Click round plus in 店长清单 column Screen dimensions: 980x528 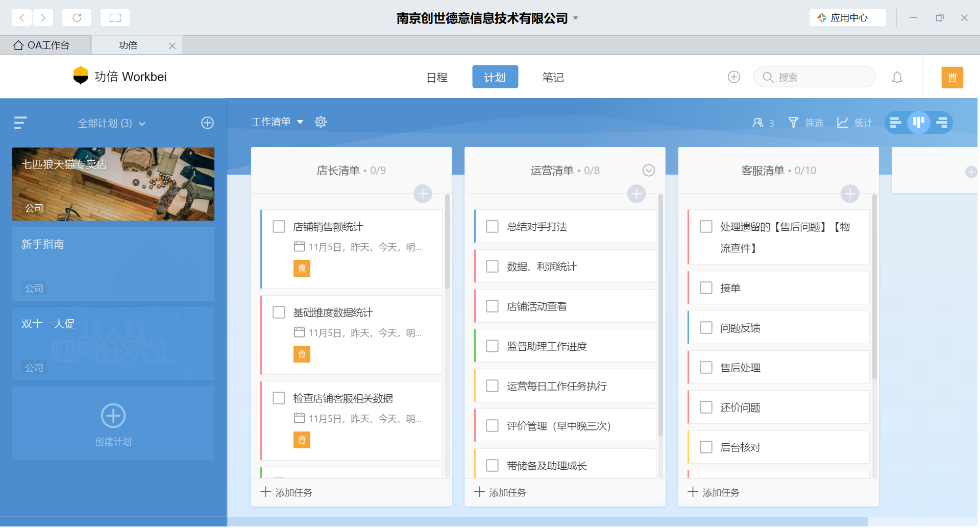tap(423, 194)
